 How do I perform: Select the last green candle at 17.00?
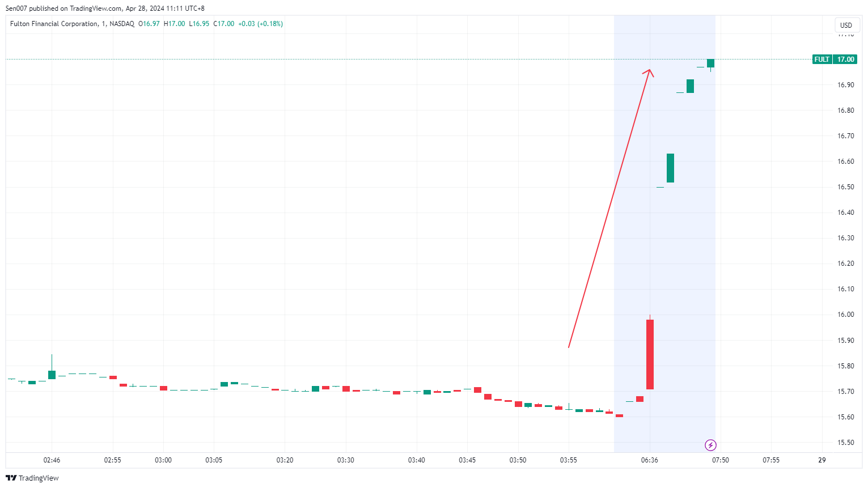coord(710,63)
